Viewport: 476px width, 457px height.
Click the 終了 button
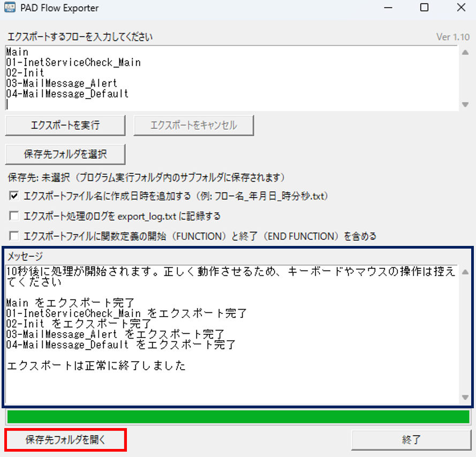click(411, 440)
